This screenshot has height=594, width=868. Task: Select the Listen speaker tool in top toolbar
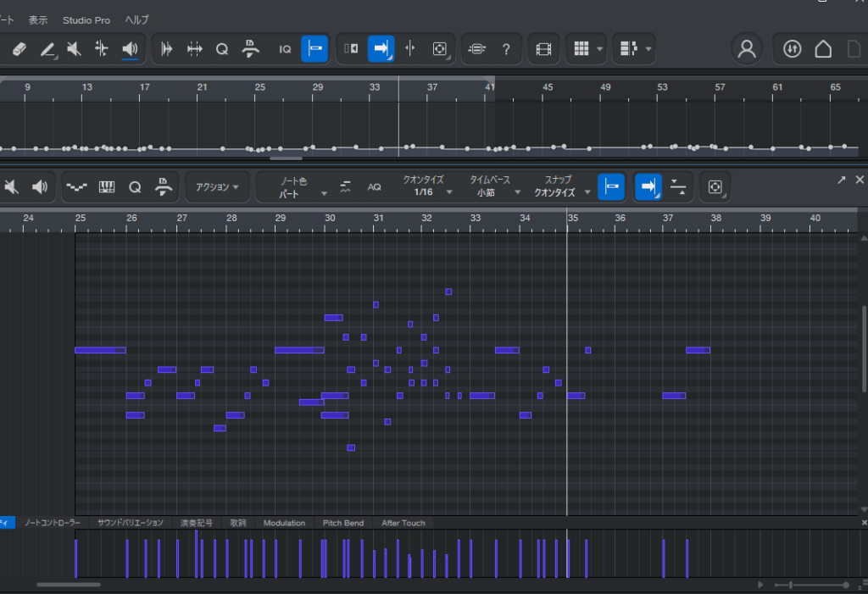(x=130, y=49)
